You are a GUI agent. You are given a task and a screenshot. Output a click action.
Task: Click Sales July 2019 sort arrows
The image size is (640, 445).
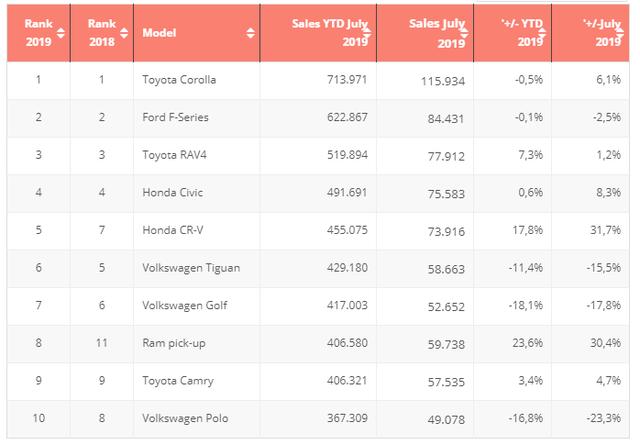pos(464,33)
